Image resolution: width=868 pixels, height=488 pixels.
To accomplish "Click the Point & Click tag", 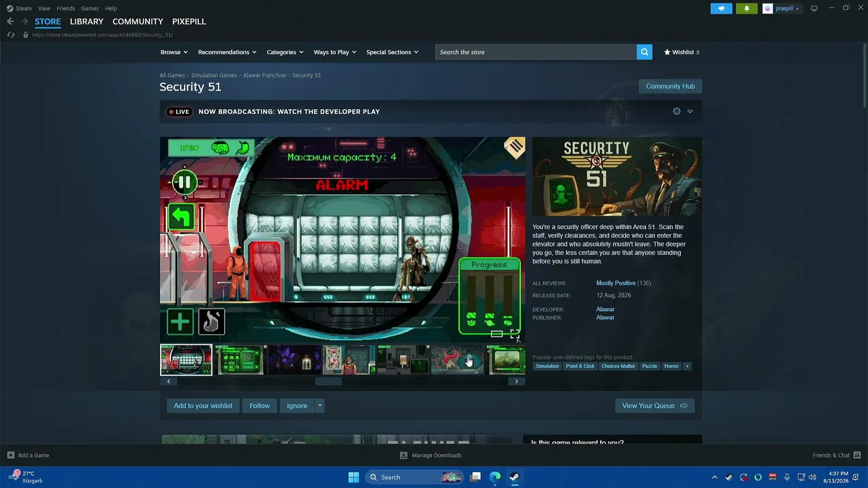I will [x=580, y=366].
